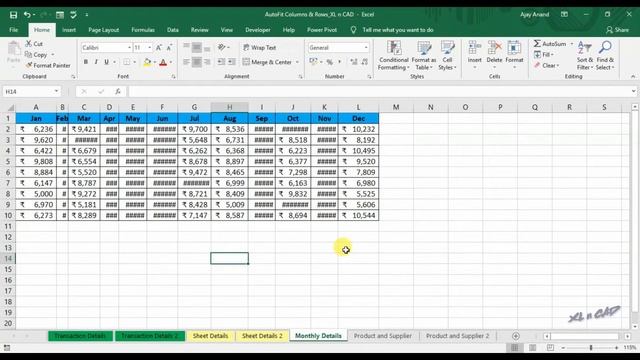Toggle Bold formatting
The height and width of the screenshot is (360, 640).
click(86, 62)
